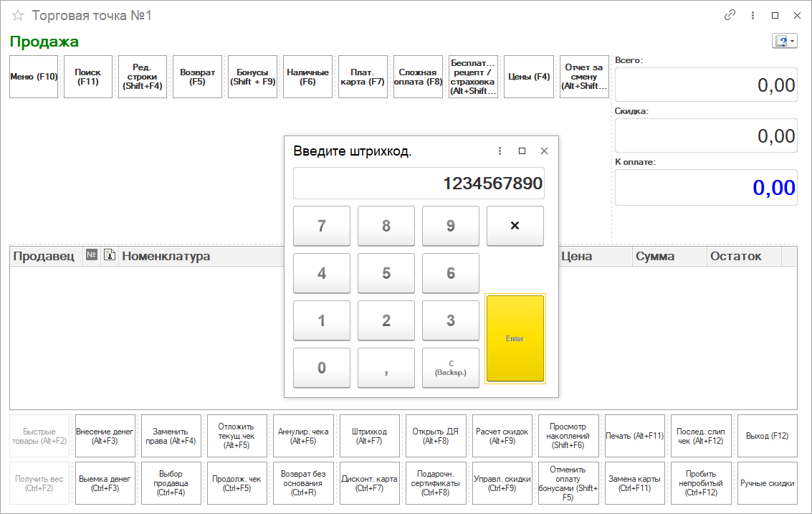Screen dimensions: 812x514
Task: Open Меню (F10)
Action: [34, 77]
